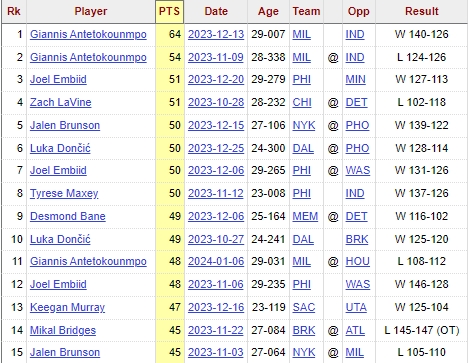This screenshot has width=468, height=363.
Task: Open Zach LaVine player page
Action: [61, 102]
